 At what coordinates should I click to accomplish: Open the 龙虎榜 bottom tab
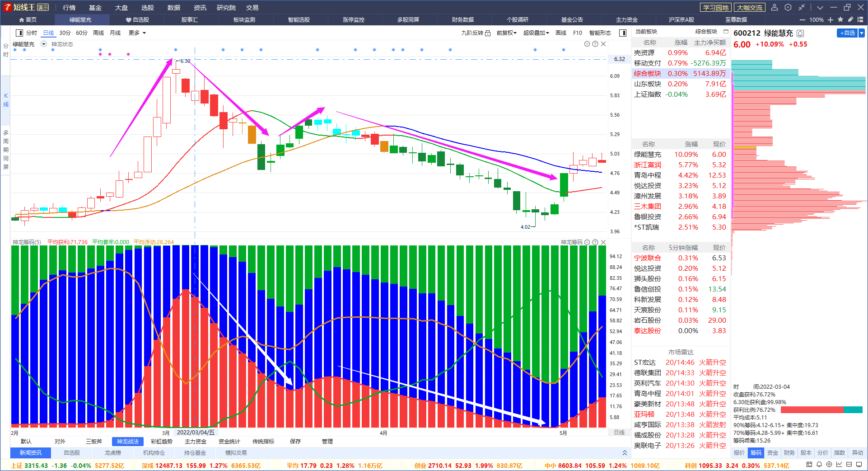[113, 453]
